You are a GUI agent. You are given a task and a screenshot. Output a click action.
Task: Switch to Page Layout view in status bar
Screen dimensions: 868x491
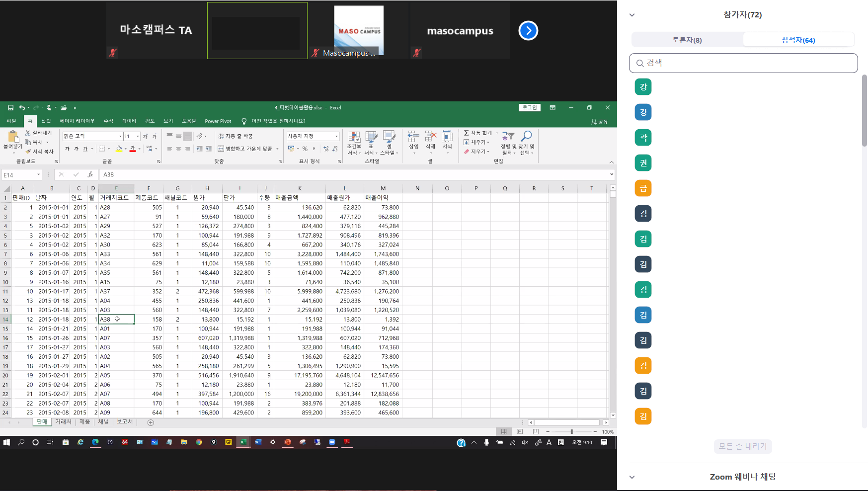pos(520,431)
